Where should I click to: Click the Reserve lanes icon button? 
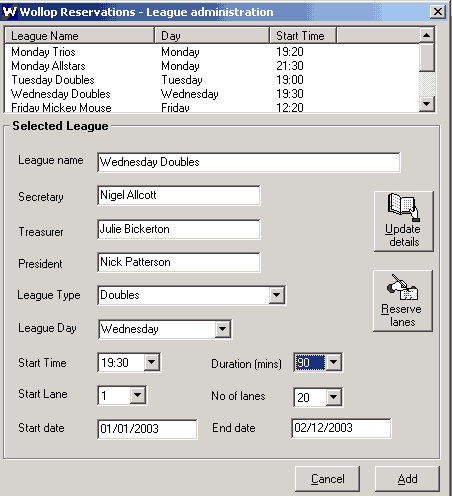pyautogui.click(x=403, y=301)
